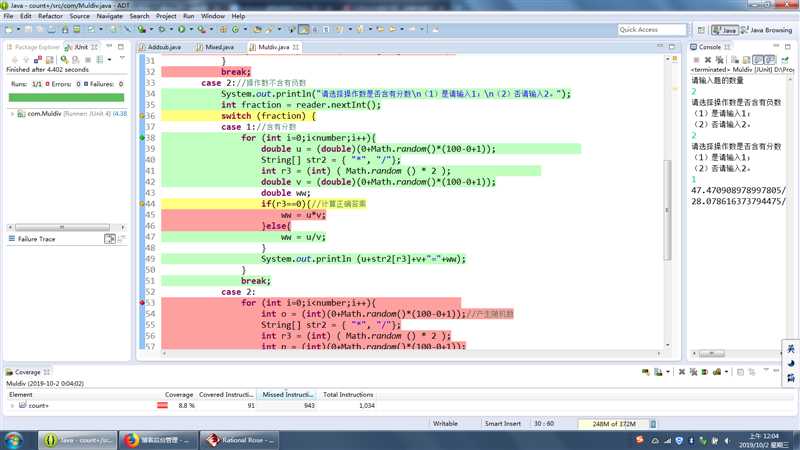Click JUnit panel horizontal scrollbar

point(66,227)
